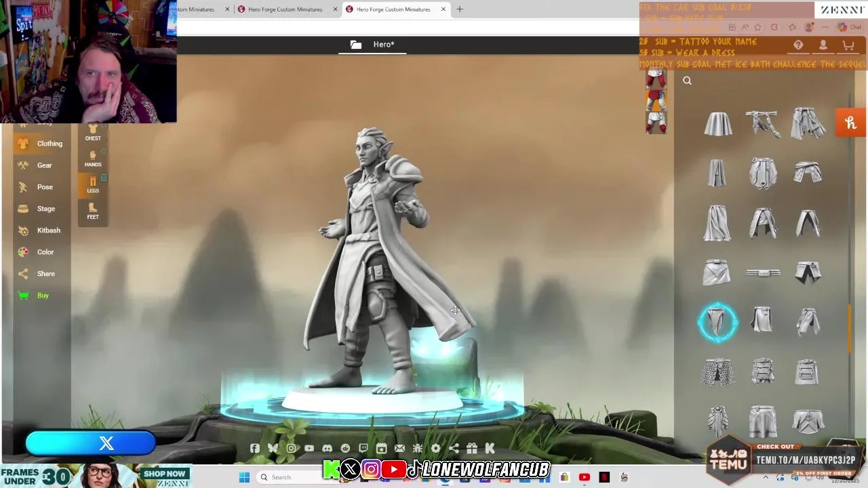Open the Instagram link in Hero Forge footer
The width and height of the screenshot is (868, 488).
[291, 448]
